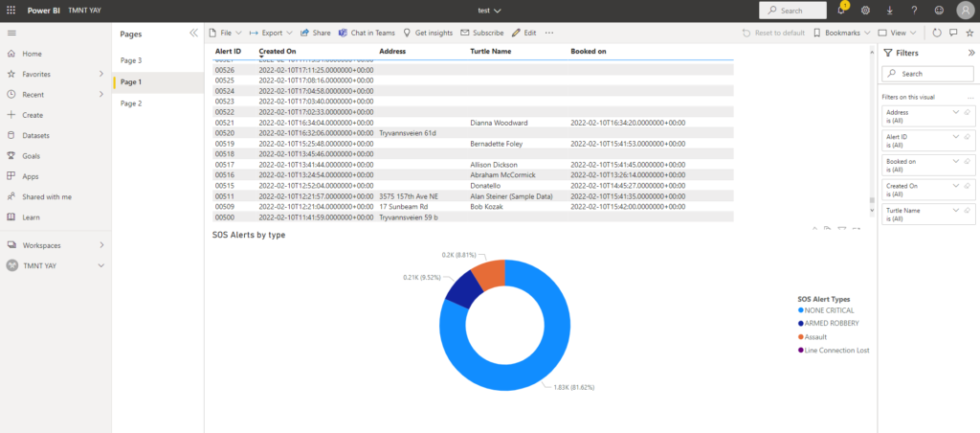
Task: Sort by Turtle Name column header
Action: pyautogui.click(x=491, y=52)
